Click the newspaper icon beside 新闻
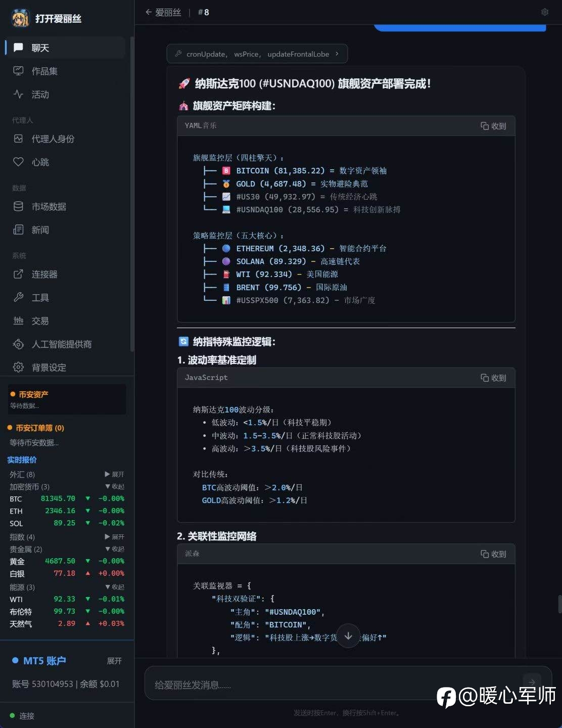Viewport: 562px width, 728px height. click(18, 230)
